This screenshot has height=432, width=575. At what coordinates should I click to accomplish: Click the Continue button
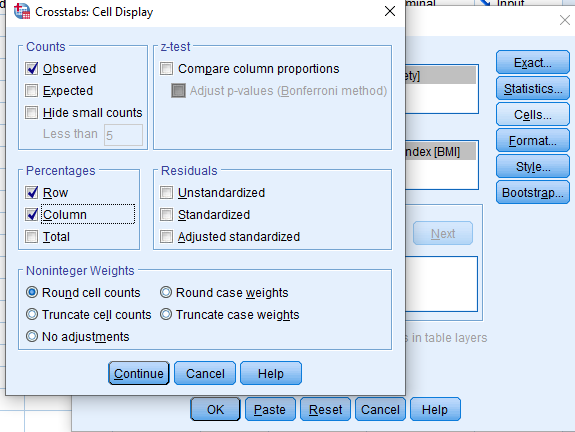pos(139,373)
